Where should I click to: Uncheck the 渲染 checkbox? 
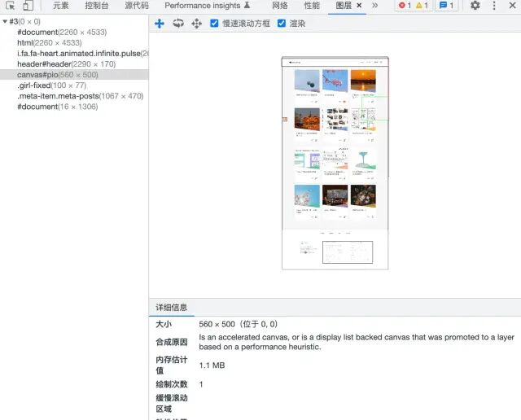click(x=282, y=24)
